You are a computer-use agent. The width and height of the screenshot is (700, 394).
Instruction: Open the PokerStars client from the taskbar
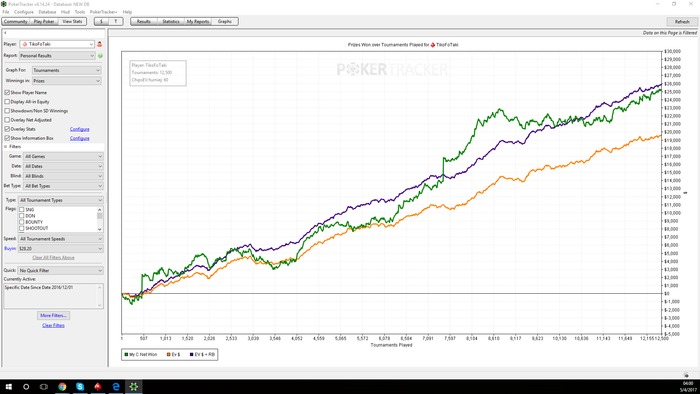(98, 387)
